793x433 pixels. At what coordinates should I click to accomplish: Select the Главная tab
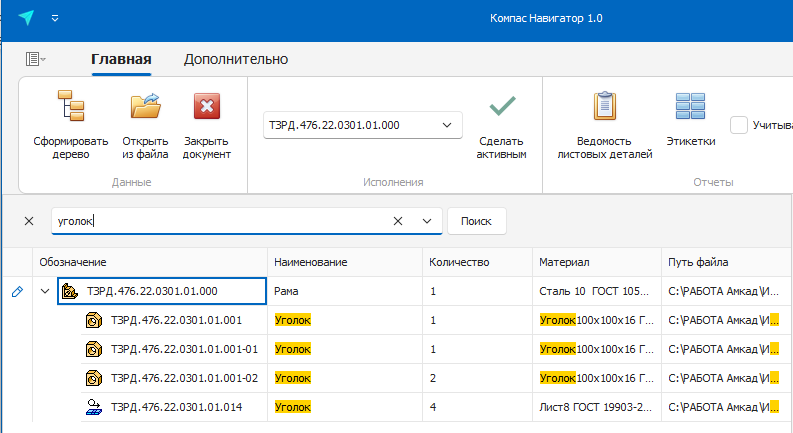click(121, 59)
